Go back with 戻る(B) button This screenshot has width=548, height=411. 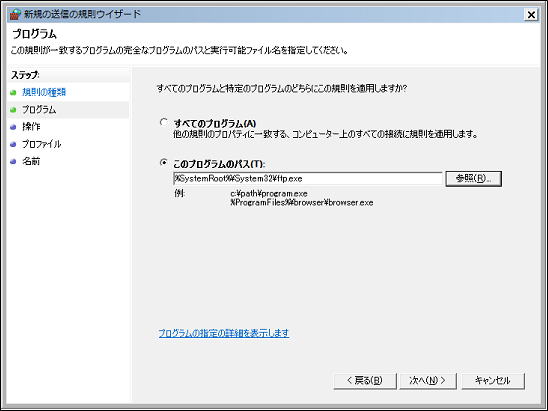(365, 381)
